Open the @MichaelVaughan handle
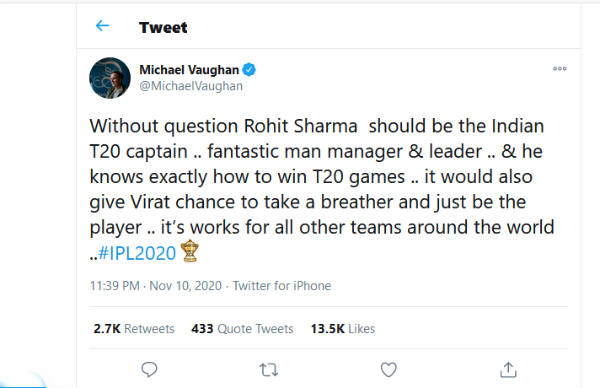The height and width of the screenshot is (388, 600). pyautogui.click(x=191, y=86)
